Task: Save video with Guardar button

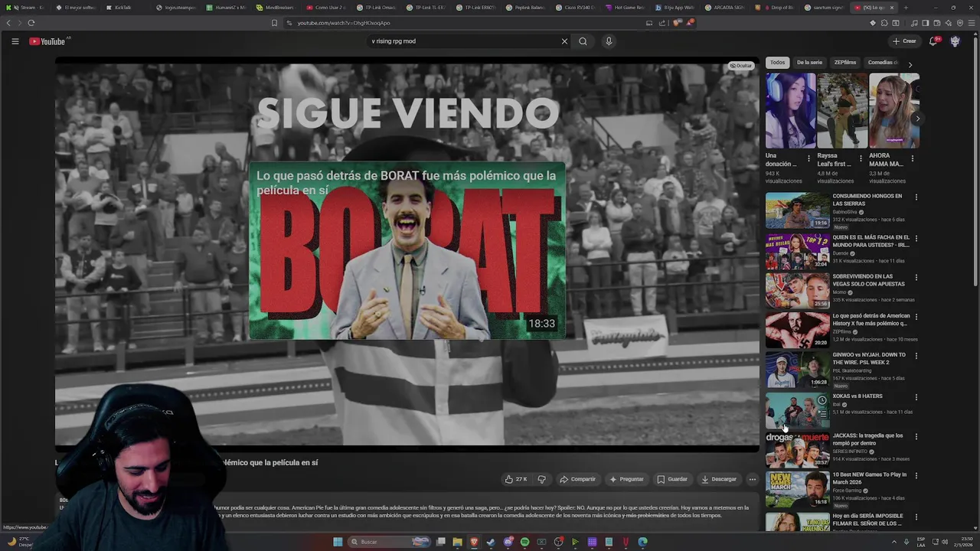Action: tap(672, 479)
